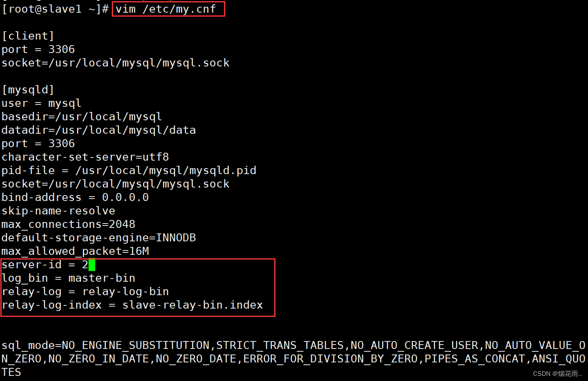
Task: Click the 'relay-log-index = slave-relay-bin.index' line
Action: coord(132,305)
